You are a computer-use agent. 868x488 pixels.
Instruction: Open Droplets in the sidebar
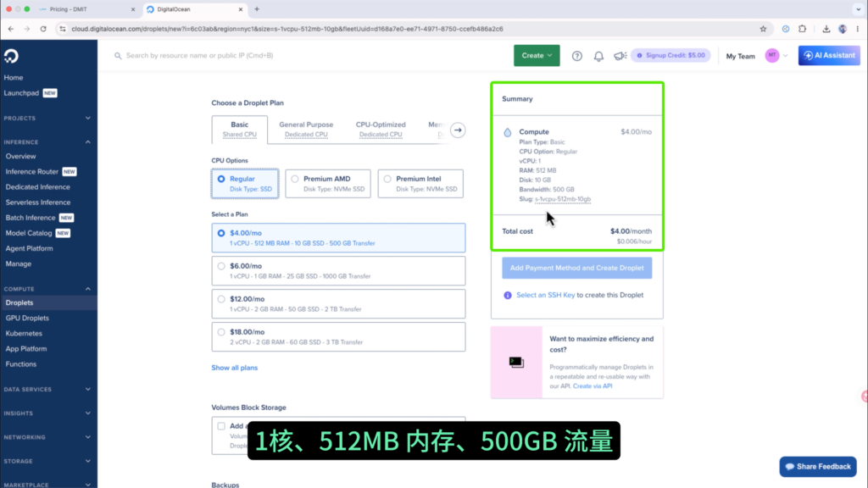click(20, 302)
